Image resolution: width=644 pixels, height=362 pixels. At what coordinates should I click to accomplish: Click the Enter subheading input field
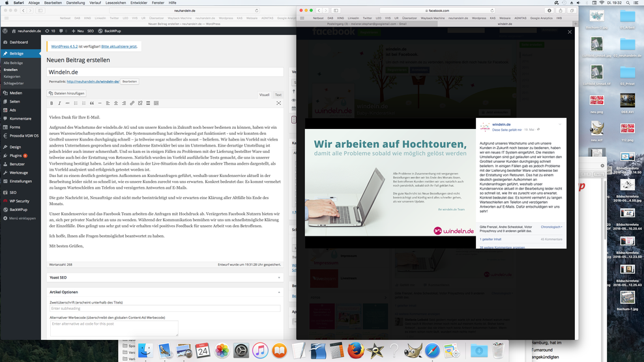pyautogui.click(x=165, y=308)
